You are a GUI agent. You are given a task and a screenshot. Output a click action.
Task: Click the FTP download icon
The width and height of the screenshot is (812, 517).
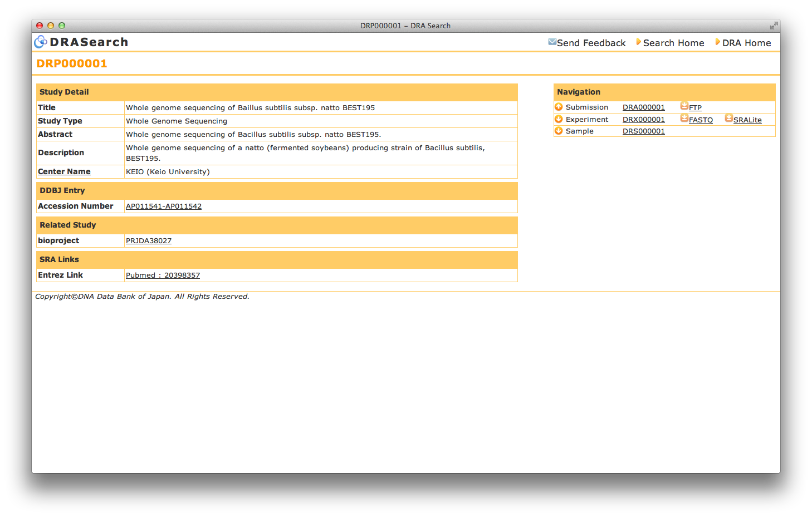point(684,106)
